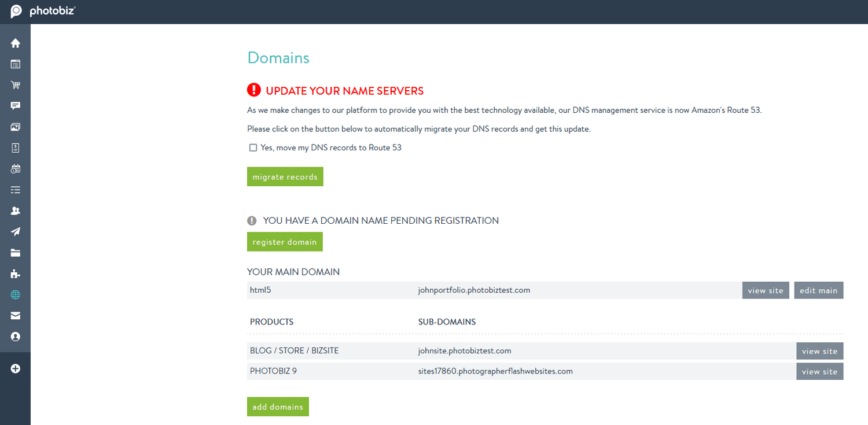
Task: Click the add domains button
Action: coord(278,406)
